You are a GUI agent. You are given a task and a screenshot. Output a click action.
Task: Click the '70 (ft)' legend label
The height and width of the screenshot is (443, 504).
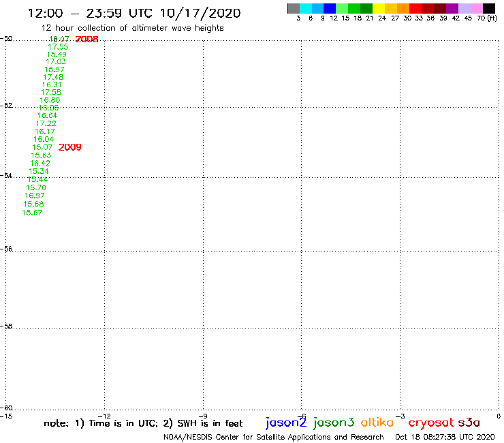point(487,18)
